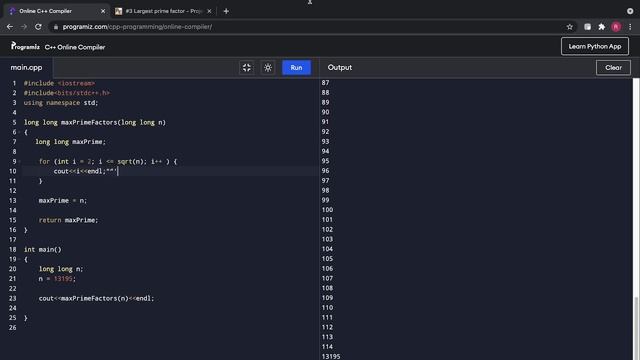Viewport: 640px width, 360px height.
Task: Click line 'return maxPrime;'
Action: [68, 220]
